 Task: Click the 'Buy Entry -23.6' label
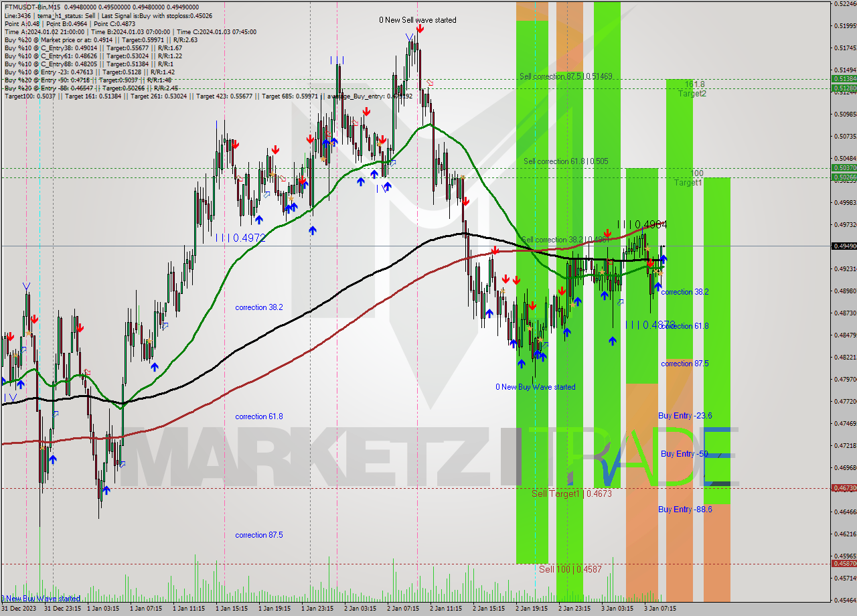tap(685, 416)
